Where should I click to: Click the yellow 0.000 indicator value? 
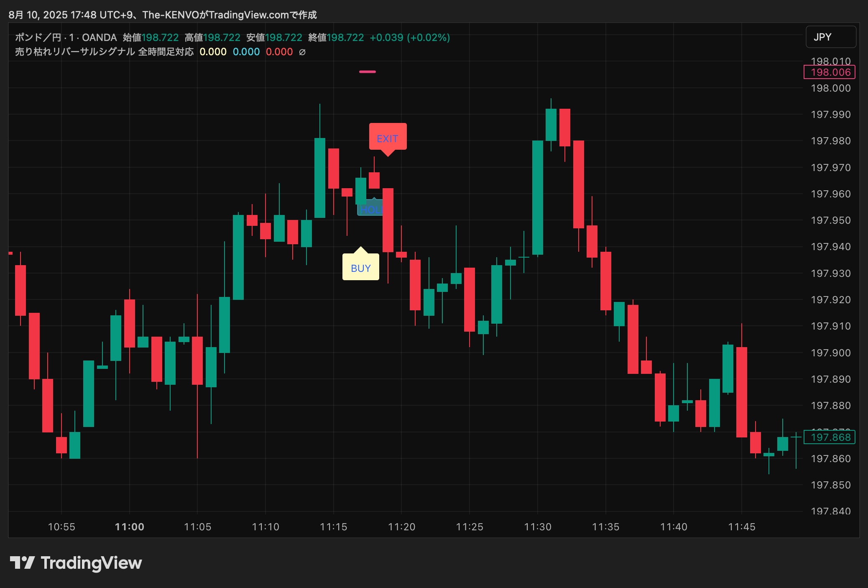[x=213, y=52]
